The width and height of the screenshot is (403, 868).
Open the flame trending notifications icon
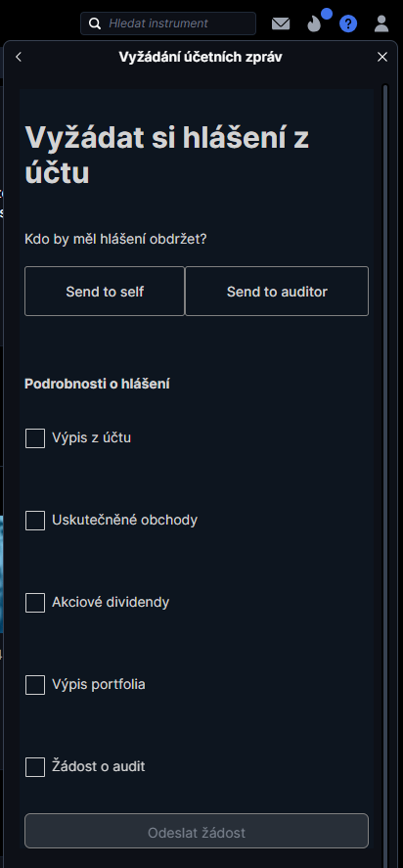[x=314, y=23]
